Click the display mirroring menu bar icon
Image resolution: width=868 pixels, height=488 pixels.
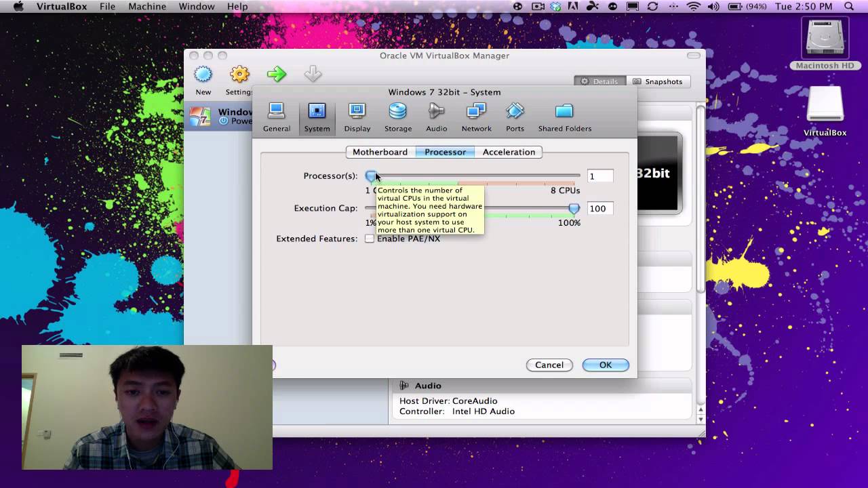coord(633,7)
